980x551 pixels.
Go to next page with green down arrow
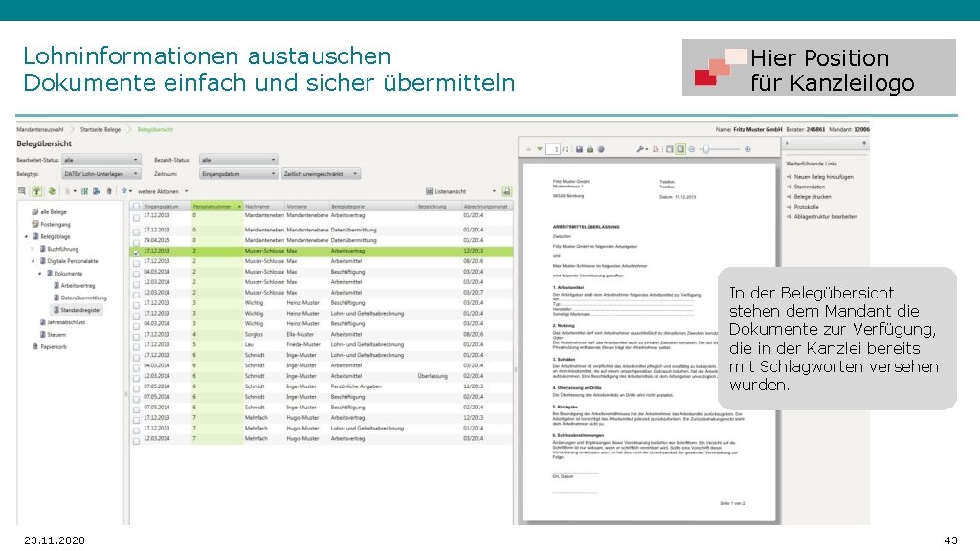coord(540,149)
